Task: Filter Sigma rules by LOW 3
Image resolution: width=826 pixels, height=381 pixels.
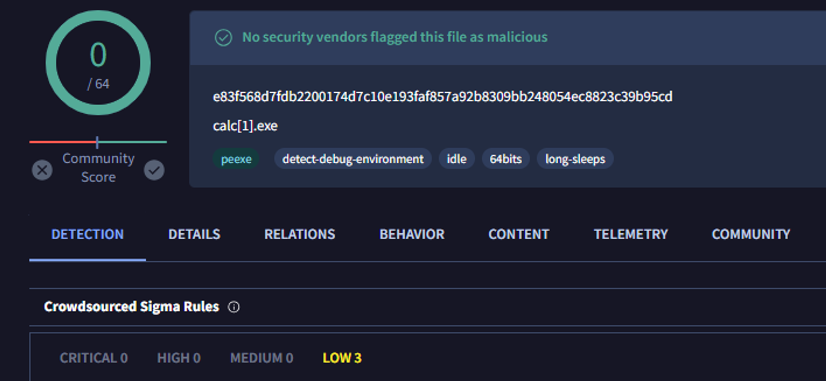Action: click(342, 358)
